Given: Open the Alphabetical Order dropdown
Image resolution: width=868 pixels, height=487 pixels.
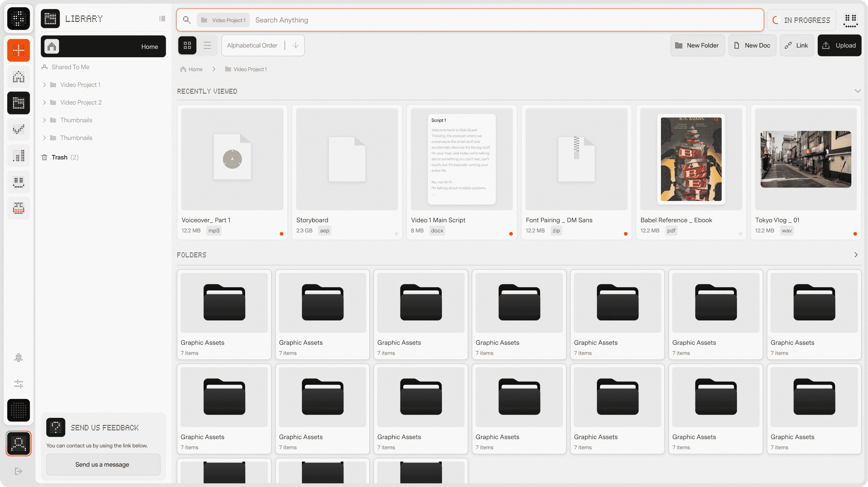Looking at the screenshot, I should pyautogui.click(x=252, y=45).
